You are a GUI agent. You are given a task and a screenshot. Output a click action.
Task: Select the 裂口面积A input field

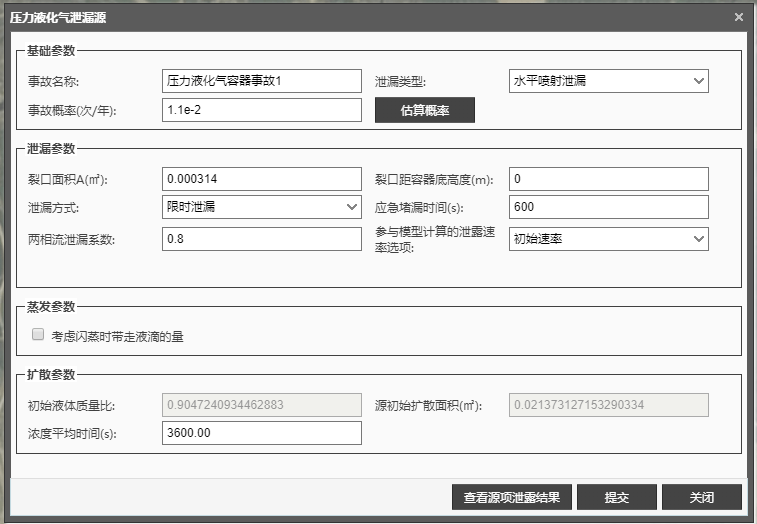coord(261,179)
